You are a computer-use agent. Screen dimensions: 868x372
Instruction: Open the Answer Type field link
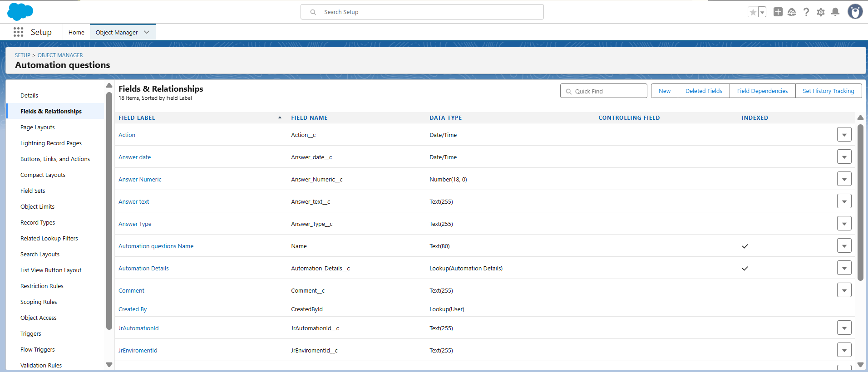coord(135,224)
